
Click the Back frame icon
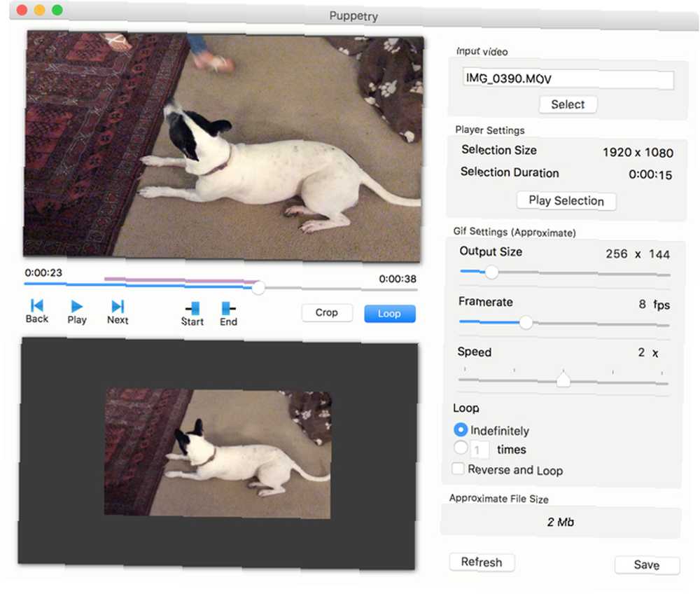pos(36,305)
